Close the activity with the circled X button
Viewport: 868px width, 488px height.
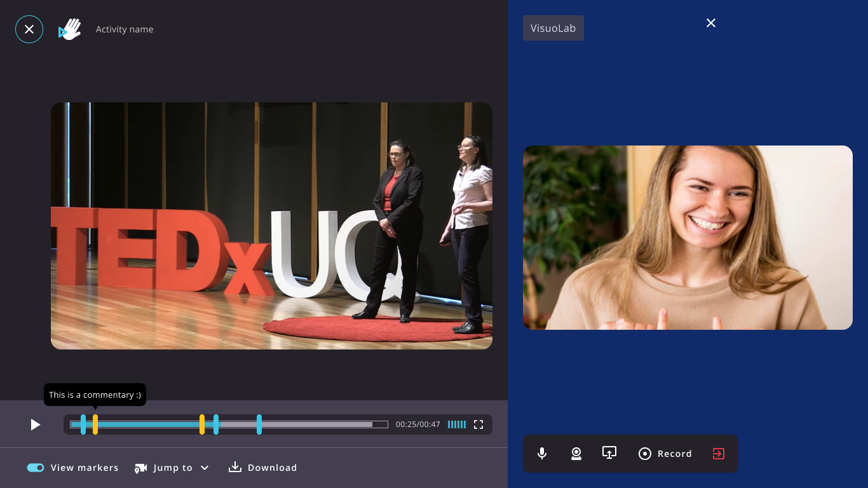(x=29, y=29)
